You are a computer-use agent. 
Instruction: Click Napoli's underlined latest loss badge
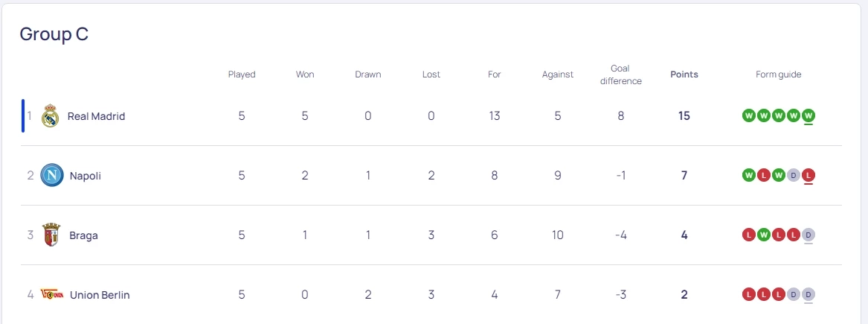[808, 175]
